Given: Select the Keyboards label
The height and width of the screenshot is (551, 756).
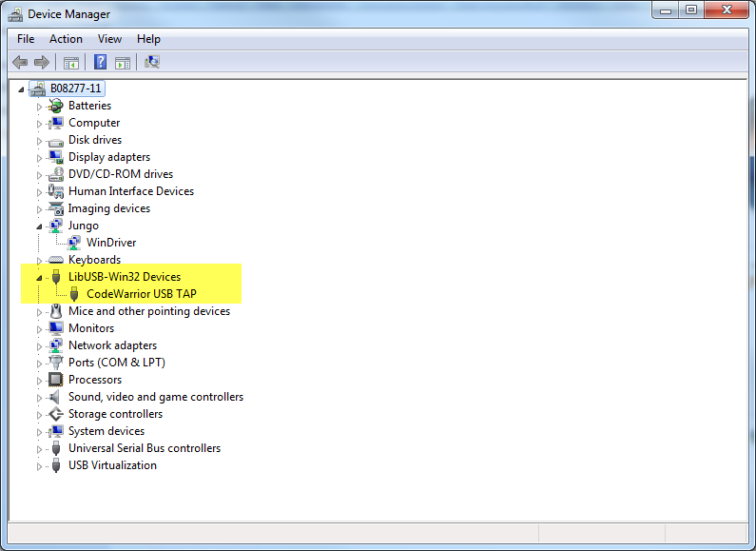Looking at the screenshot, I should (x=94, y=260).
